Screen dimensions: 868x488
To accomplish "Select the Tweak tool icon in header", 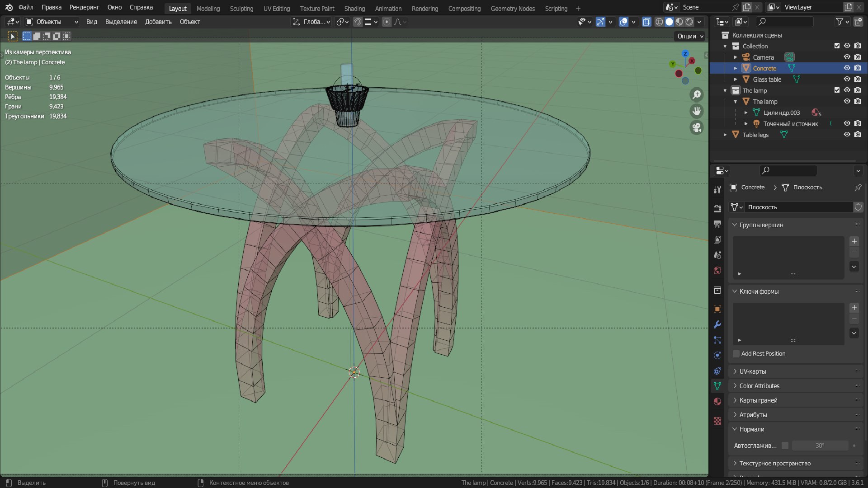I will click(x=13, y=36).
